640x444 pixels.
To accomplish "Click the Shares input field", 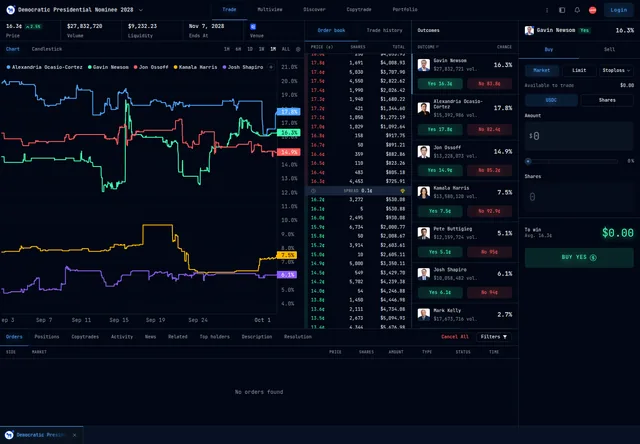I will [579, 197].
